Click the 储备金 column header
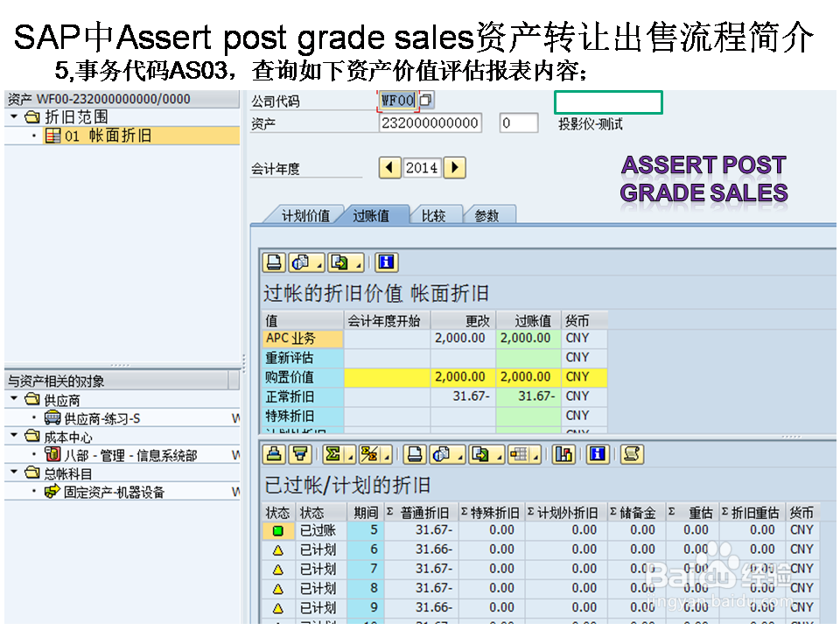Screen dimensions: 840x630 coord(636,513)
